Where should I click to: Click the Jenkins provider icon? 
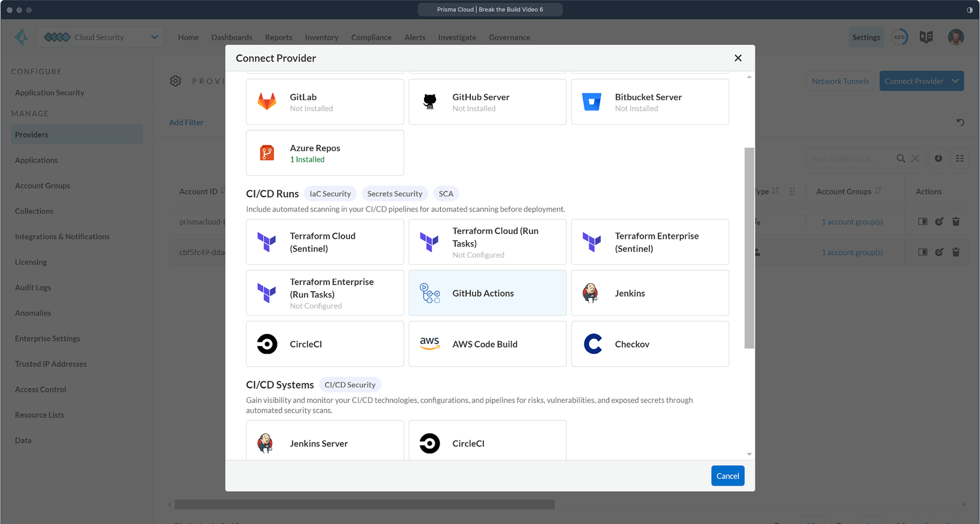[590, 293]
